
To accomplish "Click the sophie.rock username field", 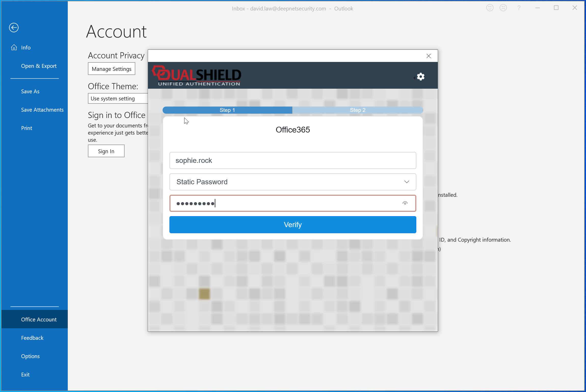I will click(292, 160).
